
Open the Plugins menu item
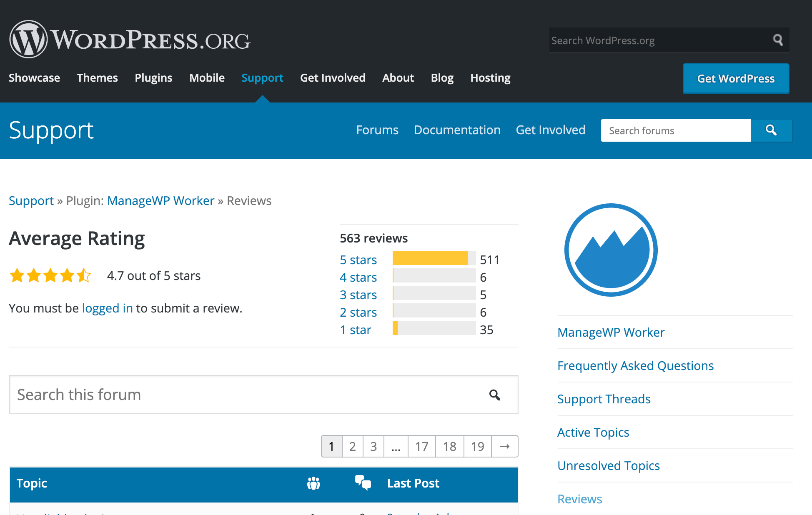pyautogui.click(x=153, y=78)
